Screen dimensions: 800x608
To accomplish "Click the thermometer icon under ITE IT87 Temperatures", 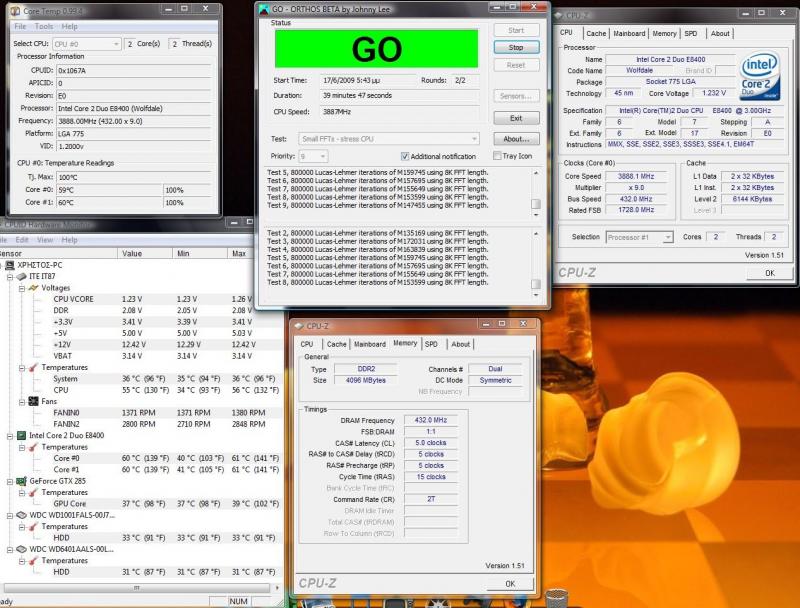I will [34, 367].
